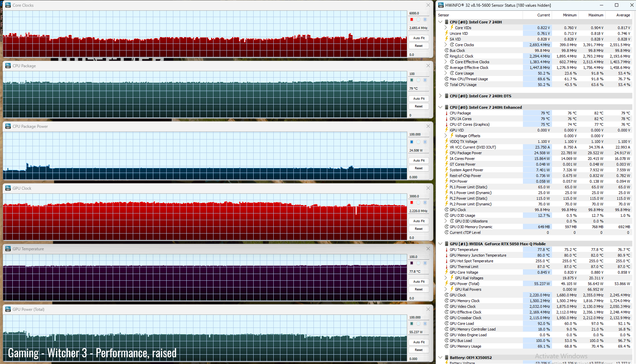Click Auto Fit in the GPU Power (Total) graph
Screen dimensions: 636x364
click(x=419, y=342)
